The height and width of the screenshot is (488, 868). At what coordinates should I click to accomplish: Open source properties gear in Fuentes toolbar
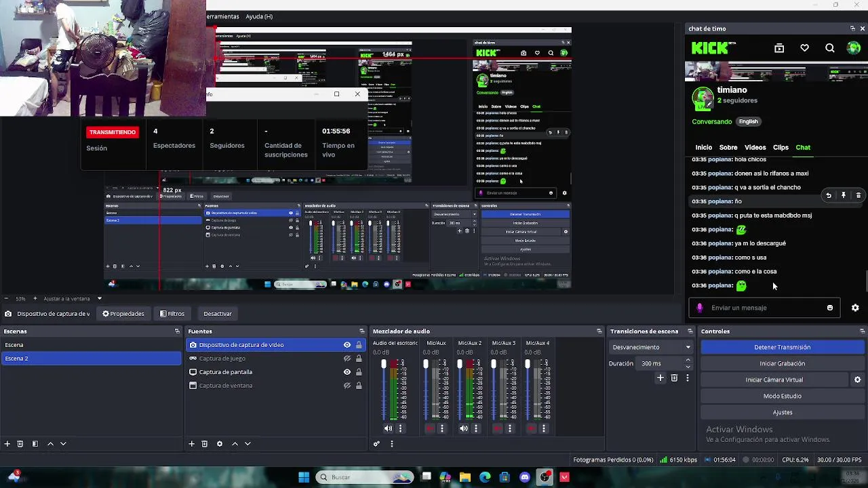[x=220, y=444]
